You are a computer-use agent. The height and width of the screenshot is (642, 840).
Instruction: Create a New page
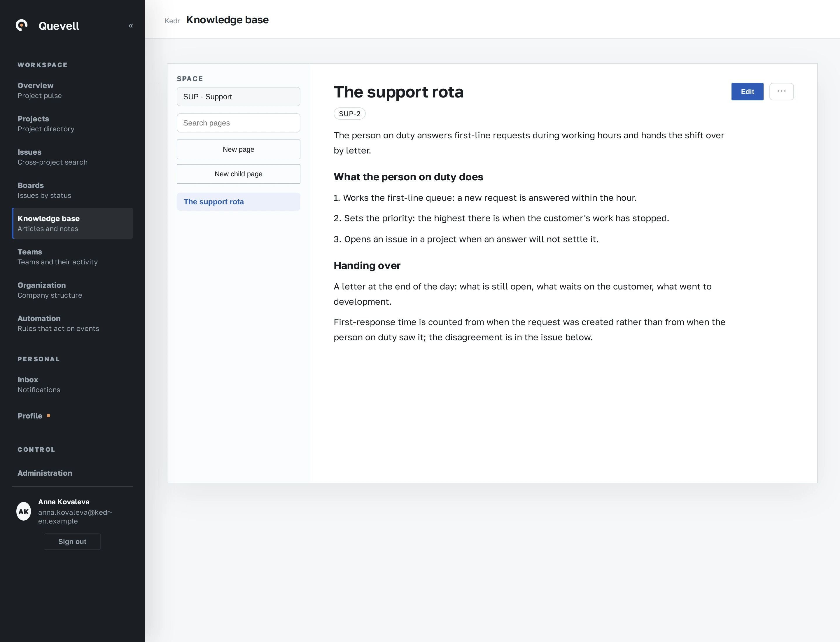click(238, 149)
